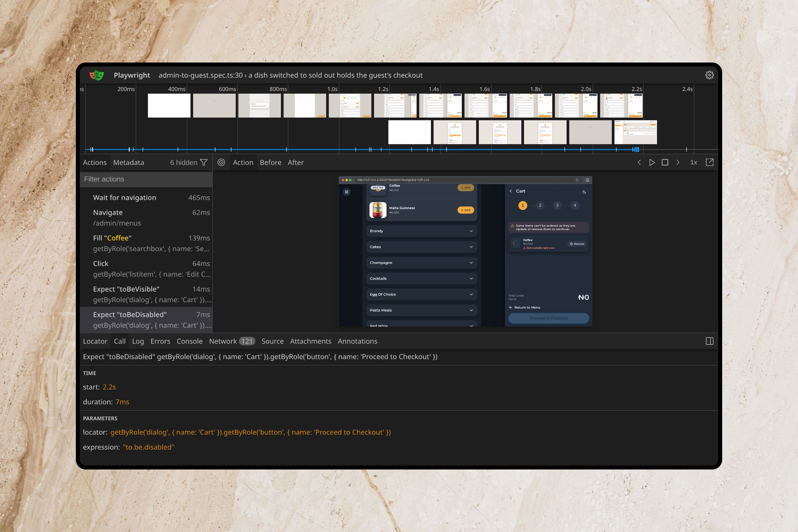Open the Playwright settings gear
Viewport: 798px width, 532px height.
click(x=710, y=75)
